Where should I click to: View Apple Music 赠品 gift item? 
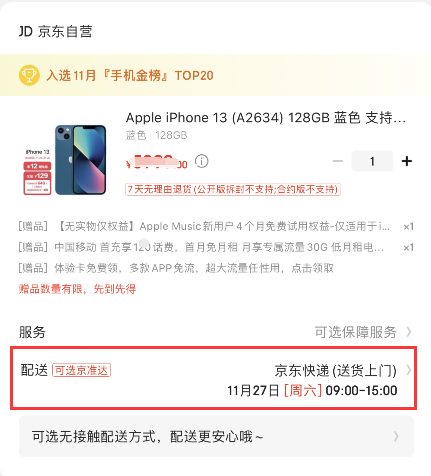point(216,227)
